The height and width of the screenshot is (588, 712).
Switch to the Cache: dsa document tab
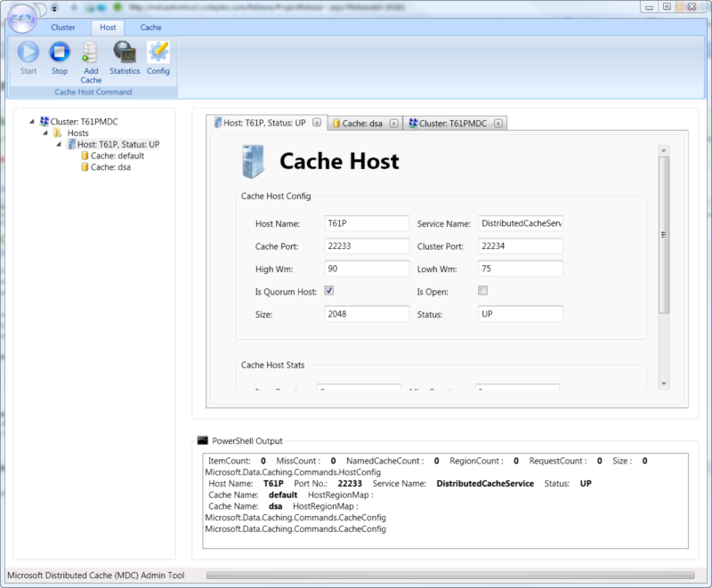pyautogui.click(x=362, y=124)
